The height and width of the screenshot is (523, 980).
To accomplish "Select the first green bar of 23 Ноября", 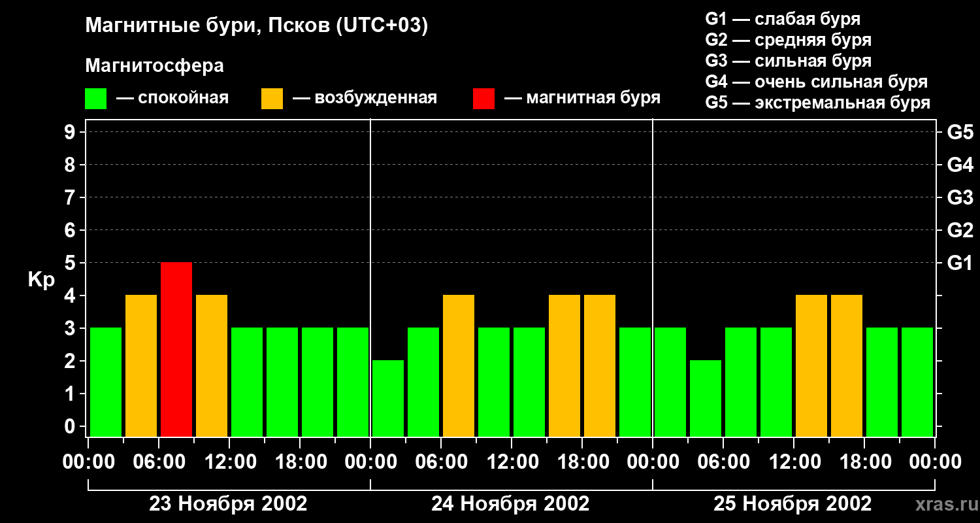I will point(106,382).
